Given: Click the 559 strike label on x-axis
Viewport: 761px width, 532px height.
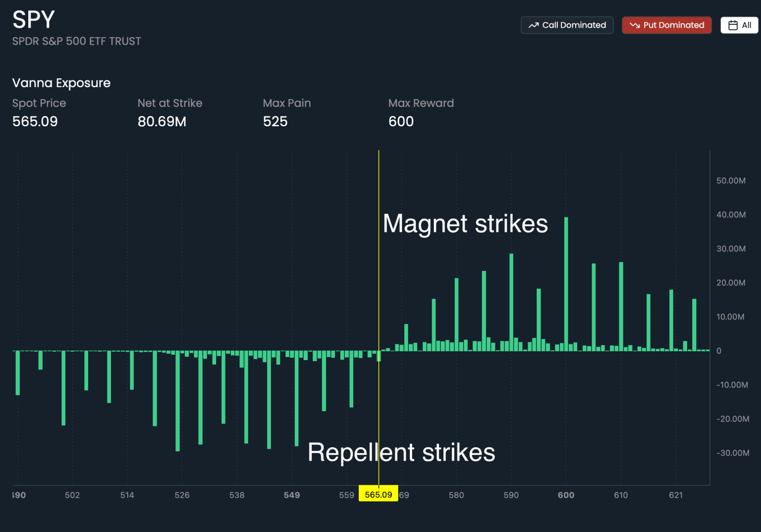Looking at the screenshot, I should point(347,495).
